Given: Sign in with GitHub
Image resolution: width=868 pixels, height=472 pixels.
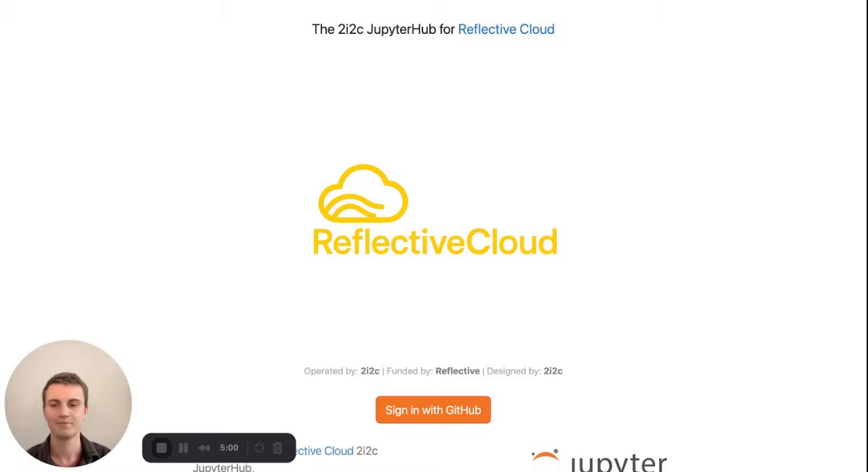Looking at the screenshot, I should click(433, 410).
